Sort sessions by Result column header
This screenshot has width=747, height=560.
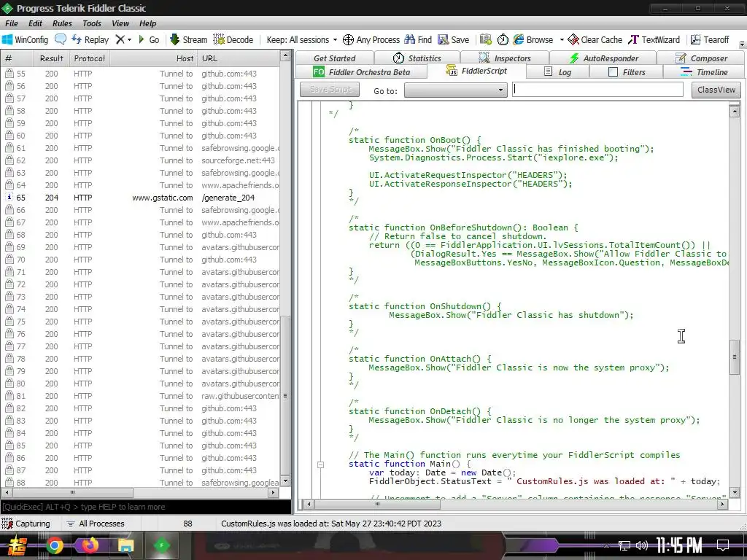pyautogui.click(x=52, y=58)
